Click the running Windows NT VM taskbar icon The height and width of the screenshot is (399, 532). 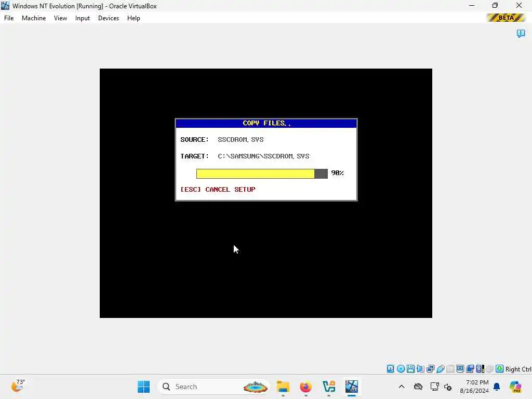[x=352, y=387]
